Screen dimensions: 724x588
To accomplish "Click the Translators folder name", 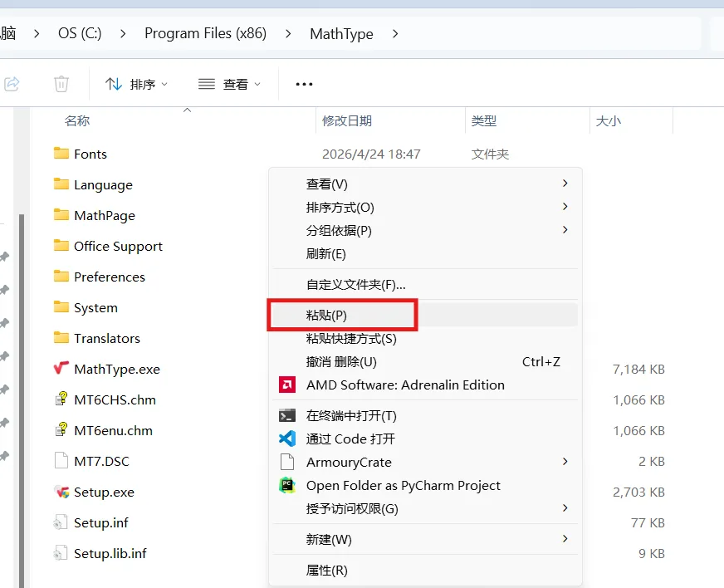I will [107, 338].
